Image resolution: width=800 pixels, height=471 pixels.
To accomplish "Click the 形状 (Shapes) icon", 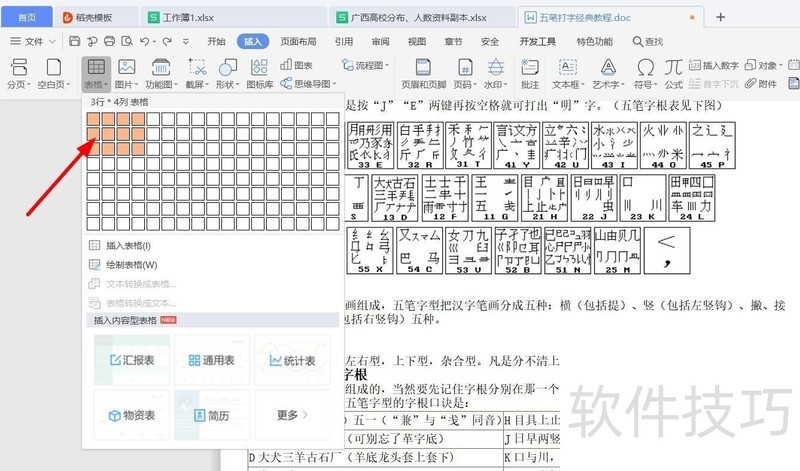I will [x=227, y=67].
